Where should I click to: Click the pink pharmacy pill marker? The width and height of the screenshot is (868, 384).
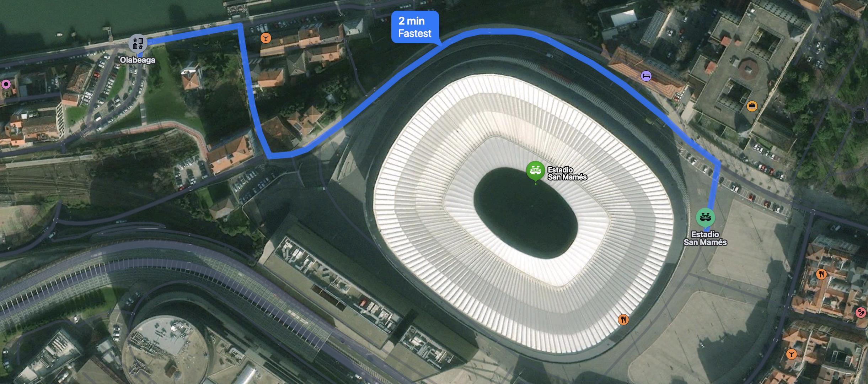tap(861, 313)
